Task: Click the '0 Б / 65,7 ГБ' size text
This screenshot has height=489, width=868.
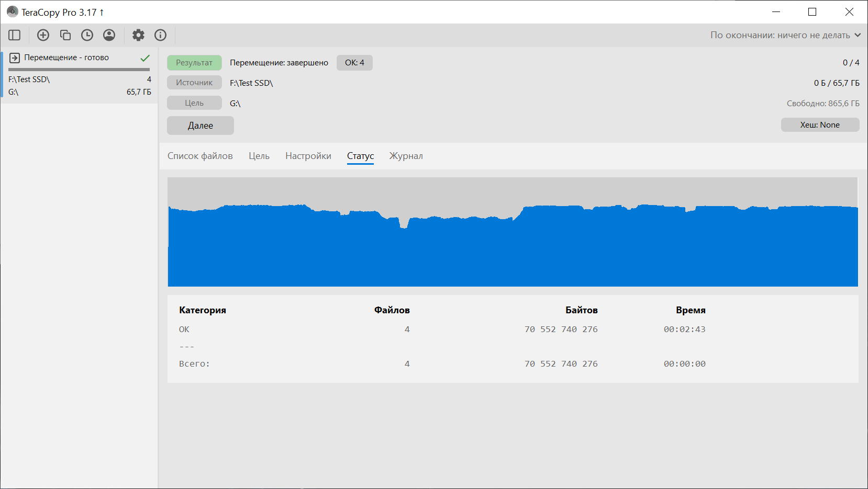Action: [837, 83]
